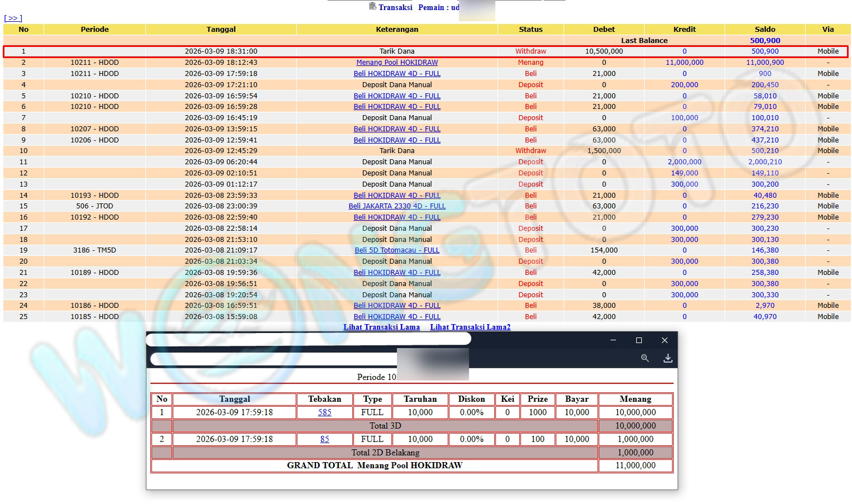Click Lihat Transaksi Lama link
Image resolution: width=852 pixels, height=504 pixels.
(x=381, y=327)
